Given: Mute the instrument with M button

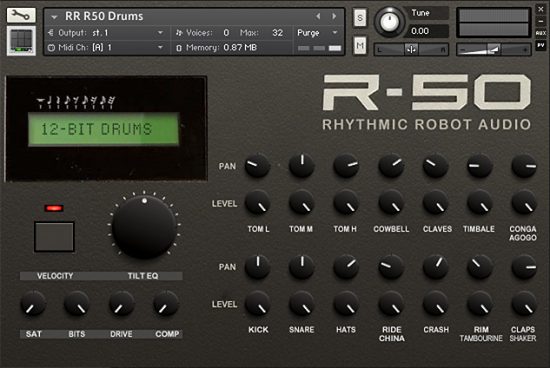Looking at the screenshot, I should 360,45.
